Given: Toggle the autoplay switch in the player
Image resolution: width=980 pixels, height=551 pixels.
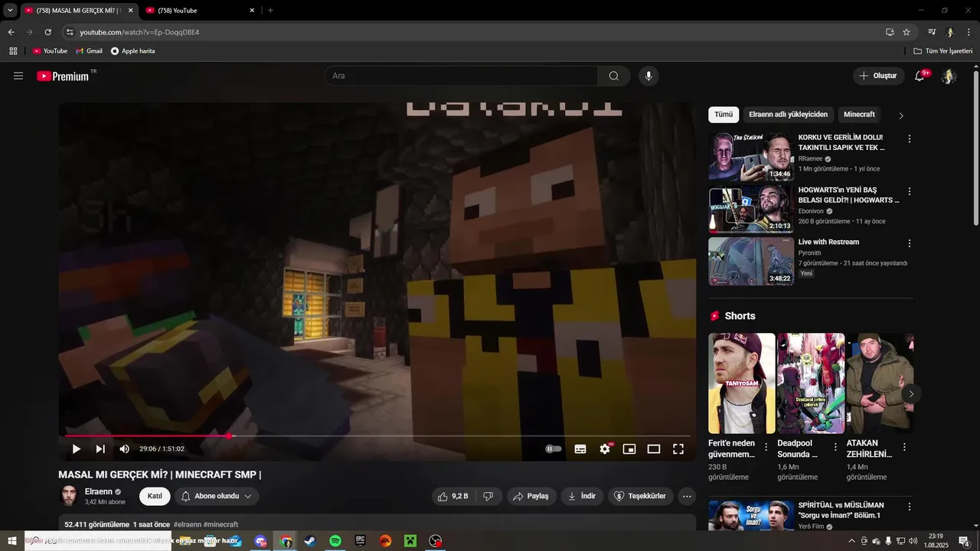Looking at the screenshot, I should (554, 449).
